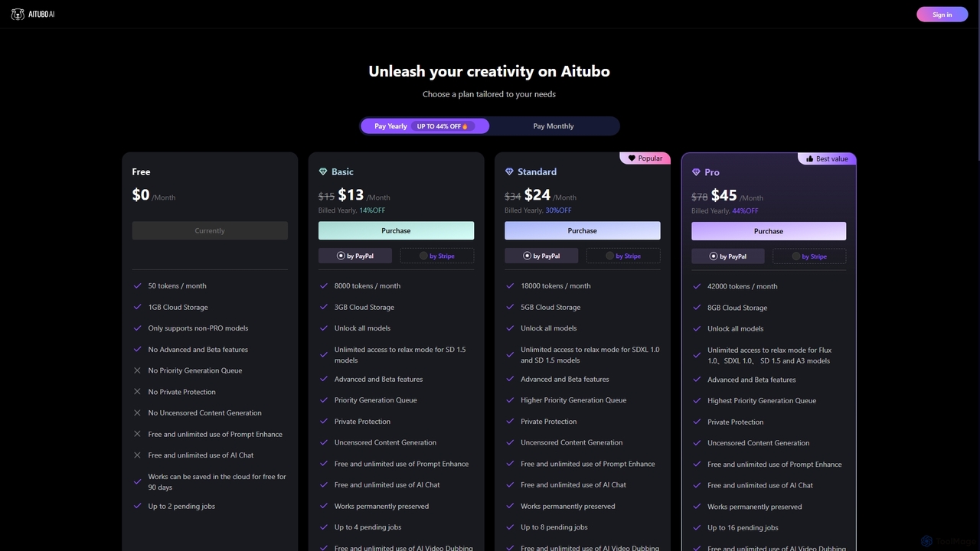Click the diamond icon beside Standard

click(x=509, y=172)
